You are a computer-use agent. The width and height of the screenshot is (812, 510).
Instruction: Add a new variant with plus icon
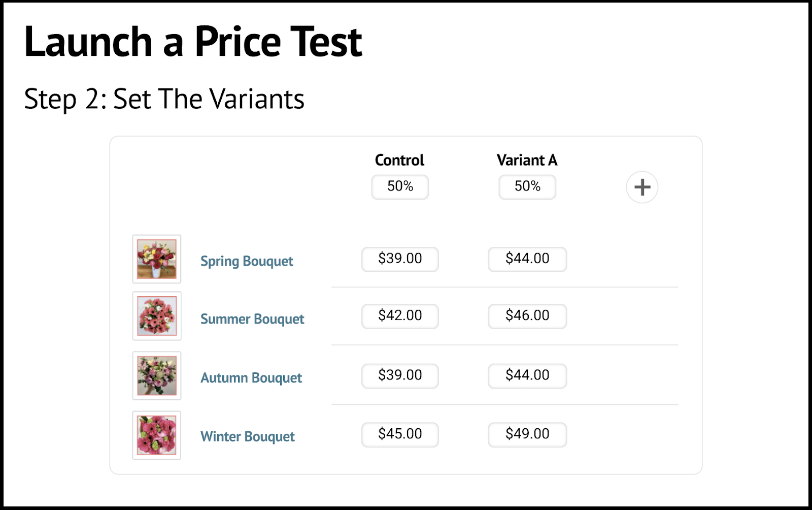[x=642, y=187]
